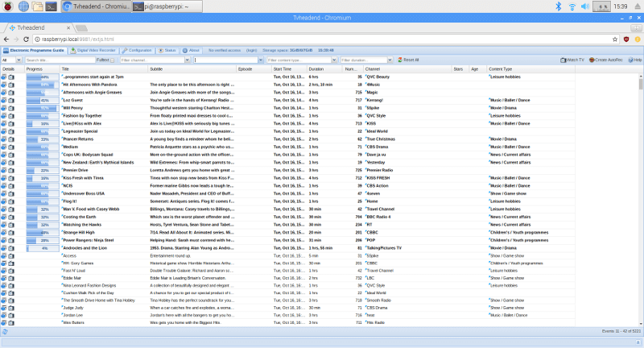Select 'Man V. Food with Casey Webb' title
The height and width of the screenshot is (348, 644).
point(91,209)
